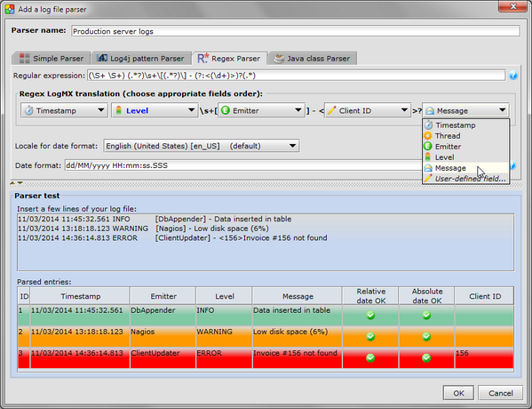Open the Locale for date format dropdown
The width and height of the screenshot is (532, 409).
[202, 146]
